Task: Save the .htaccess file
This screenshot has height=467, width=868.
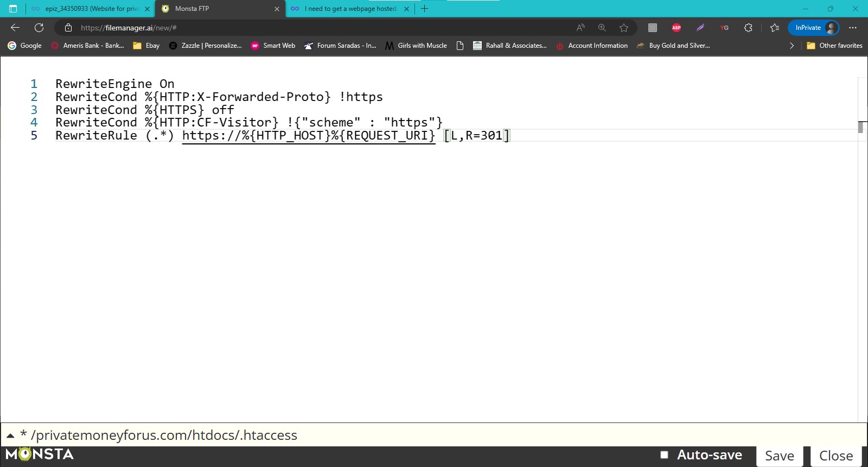Action: pos(779,456)
